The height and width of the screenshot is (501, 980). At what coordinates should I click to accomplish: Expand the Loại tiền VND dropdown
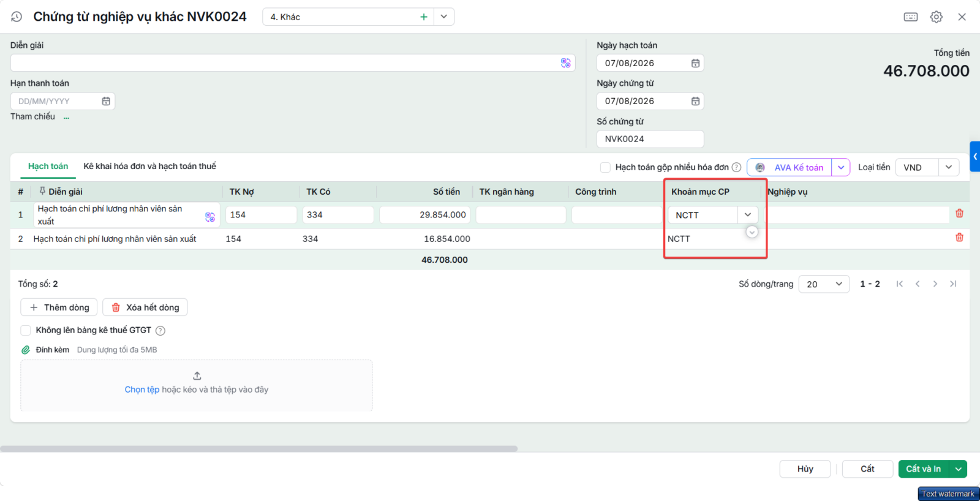[949, 167]
